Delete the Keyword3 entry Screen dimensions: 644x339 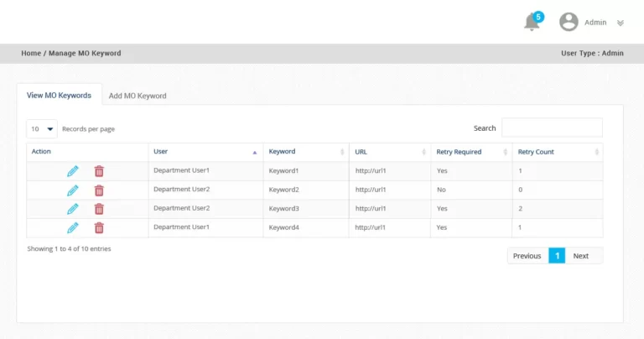click(99, 209)
